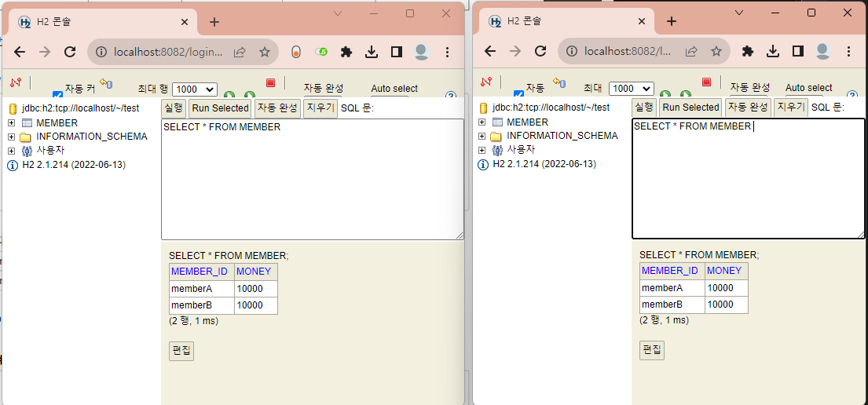
Task: Click the 지우기 button in the left console
Action: [x=320, y=108]
